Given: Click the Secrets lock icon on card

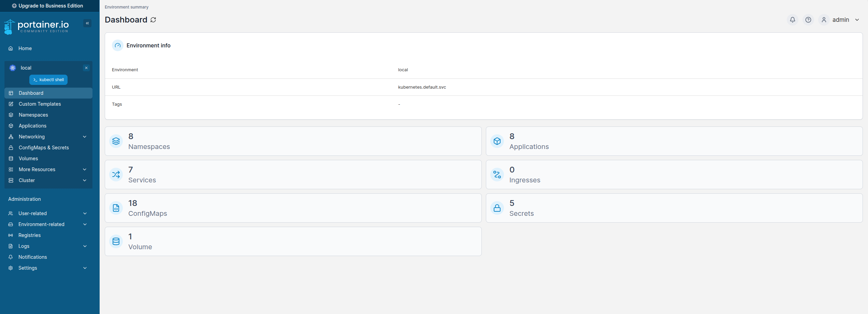Looking at the screenshot, I should pos(497,208).
